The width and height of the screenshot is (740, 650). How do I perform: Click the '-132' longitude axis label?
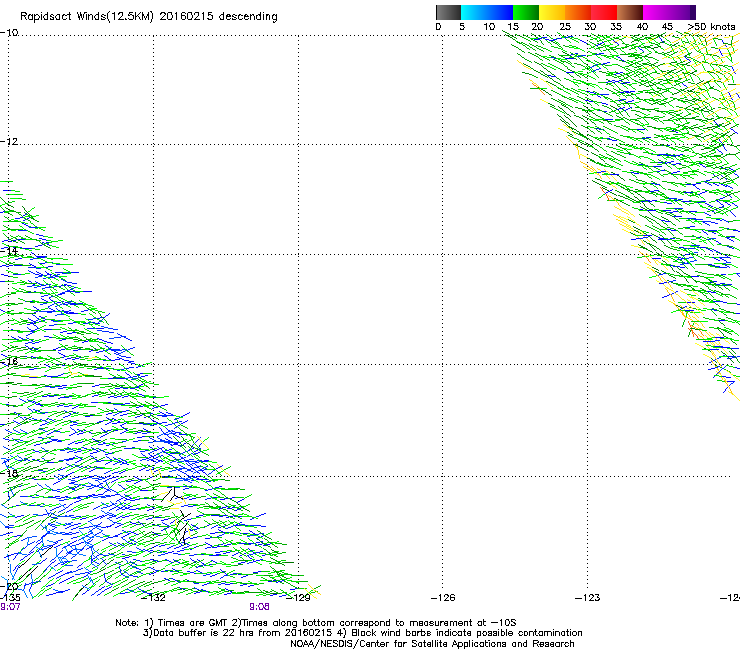(153, 598)
